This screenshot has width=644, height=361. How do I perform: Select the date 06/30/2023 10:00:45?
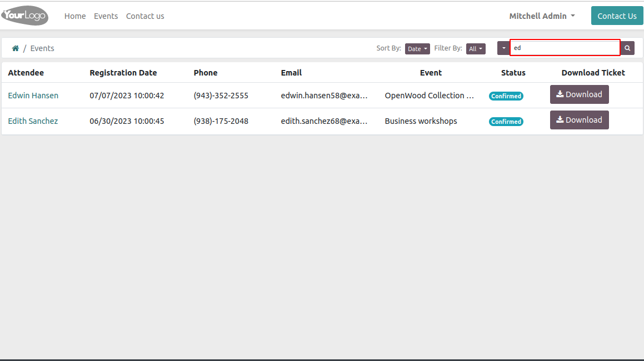127,121
